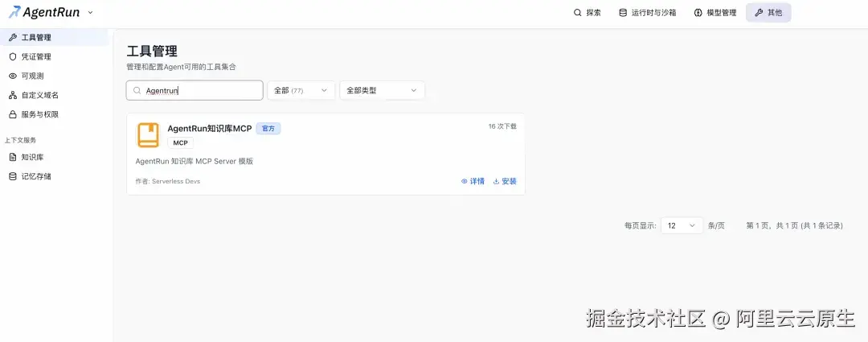Click the 模型管理 icon
This screenshot has height=342, width=868.
[698, 13]
